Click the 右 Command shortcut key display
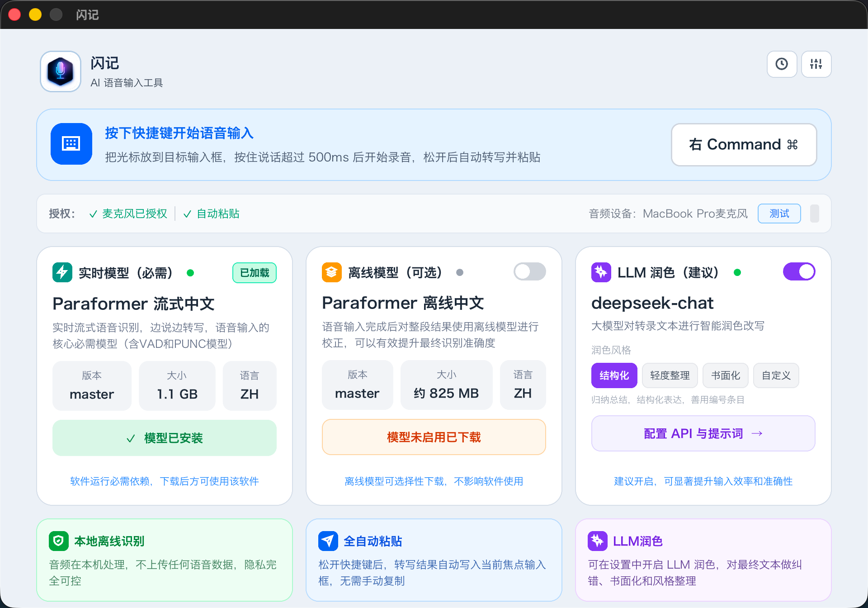The image size is (868, 608). [x=743, y=144]
